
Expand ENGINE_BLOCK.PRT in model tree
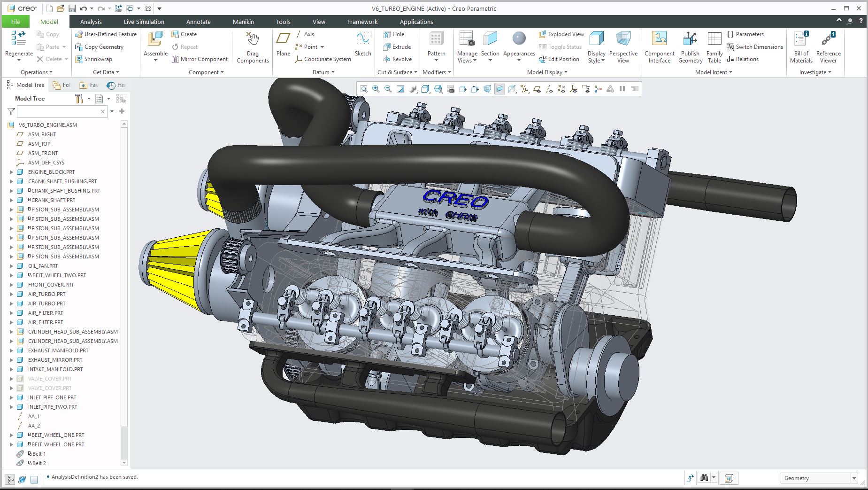pos(12,172)
